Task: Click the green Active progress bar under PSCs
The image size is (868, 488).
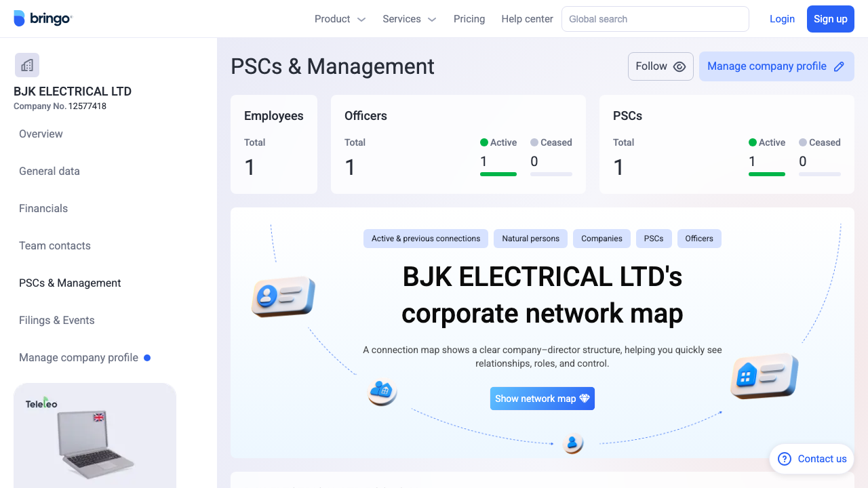Action: (x=767, y=174)
